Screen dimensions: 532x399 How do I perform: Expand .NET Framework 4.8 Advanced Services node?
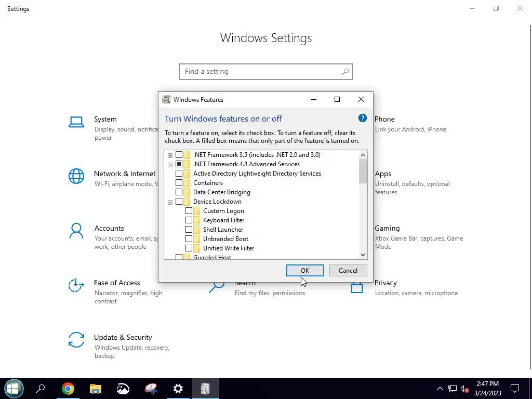pyautogui.click(x=170, y=165)
